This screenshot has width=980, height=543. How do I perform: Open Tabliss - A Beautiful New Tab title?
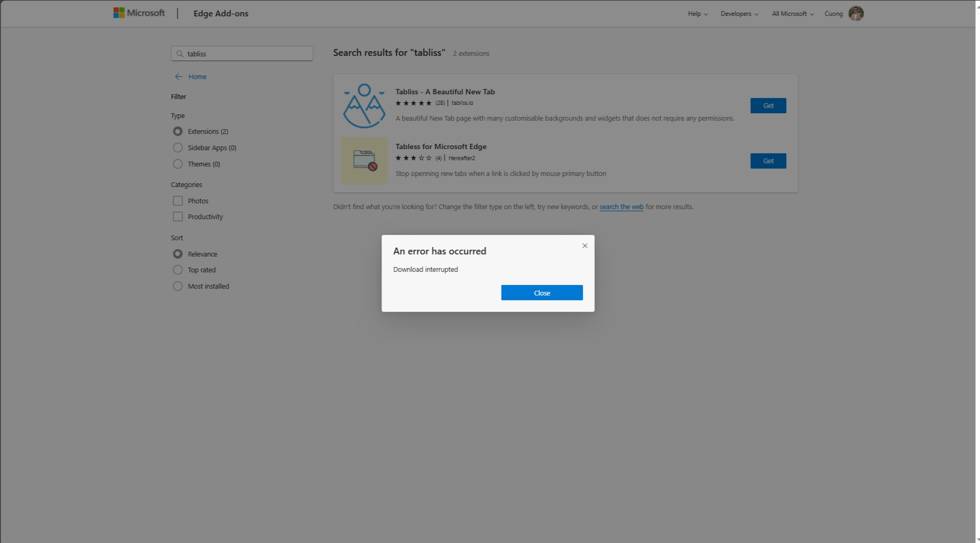445,92
